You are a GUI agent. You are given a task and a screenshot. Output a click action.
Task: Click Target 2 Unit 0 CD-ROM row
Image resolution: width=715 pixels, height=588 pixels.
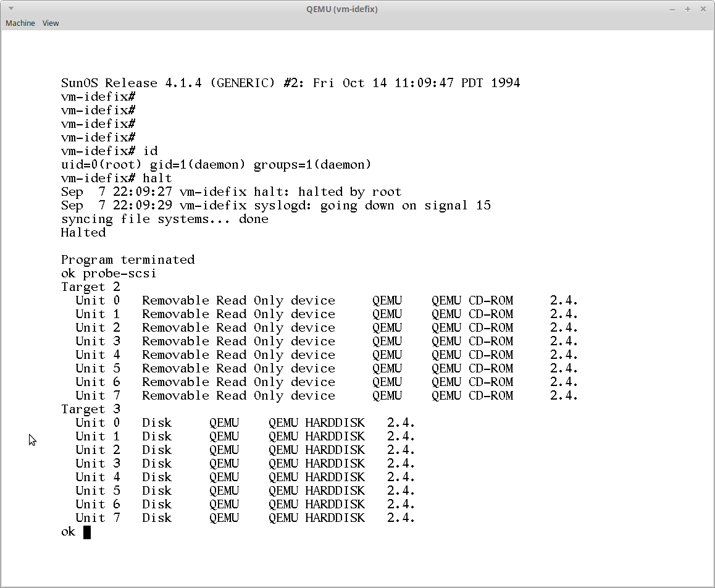pyautogui.click(x=327, y=301)
